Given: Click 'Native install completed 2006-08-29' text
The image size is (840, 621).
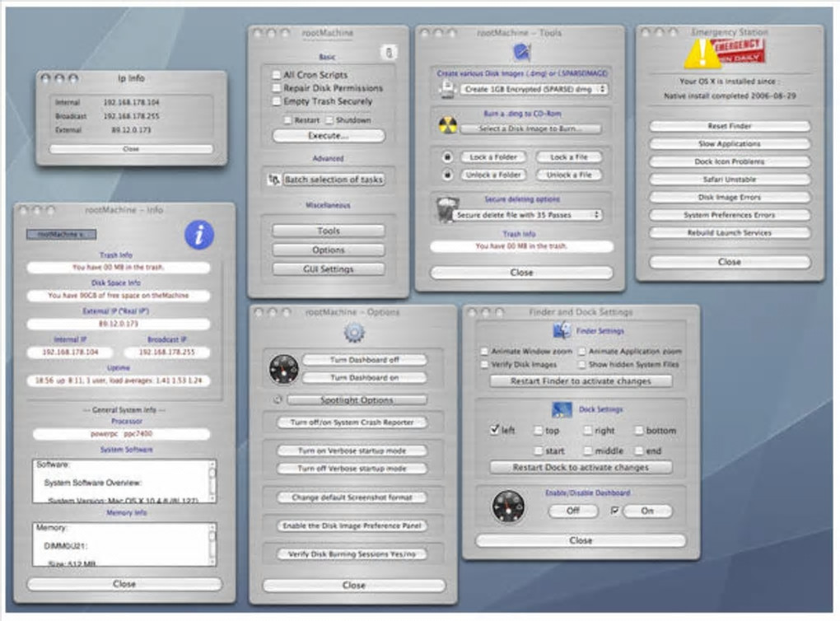Looking at the screenshot, I should tap(730, 96).
